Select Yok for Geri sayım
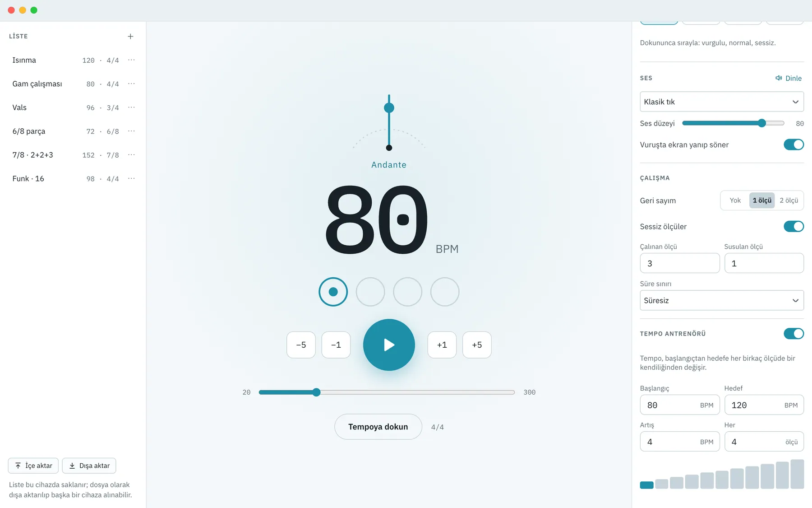Image resolution: width=812 pixels, height=508 pixels. [735, 200]
